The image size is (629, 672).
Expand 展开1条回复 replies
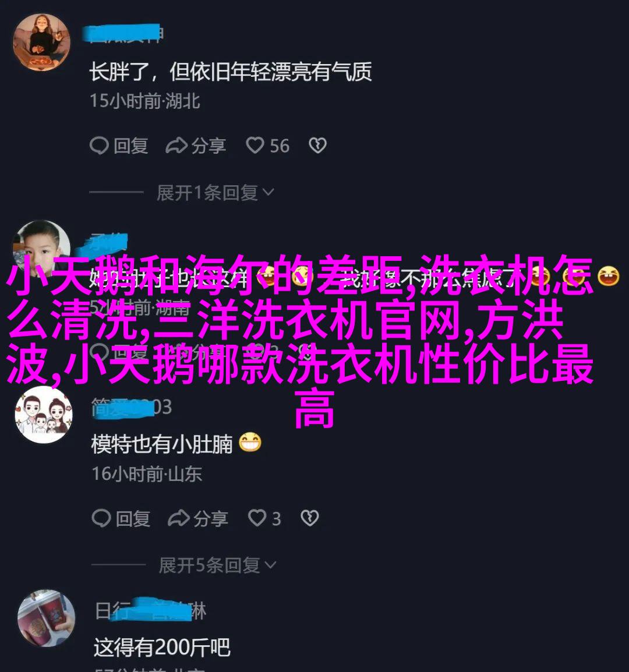pyautogui.click(x=215, y=193)
